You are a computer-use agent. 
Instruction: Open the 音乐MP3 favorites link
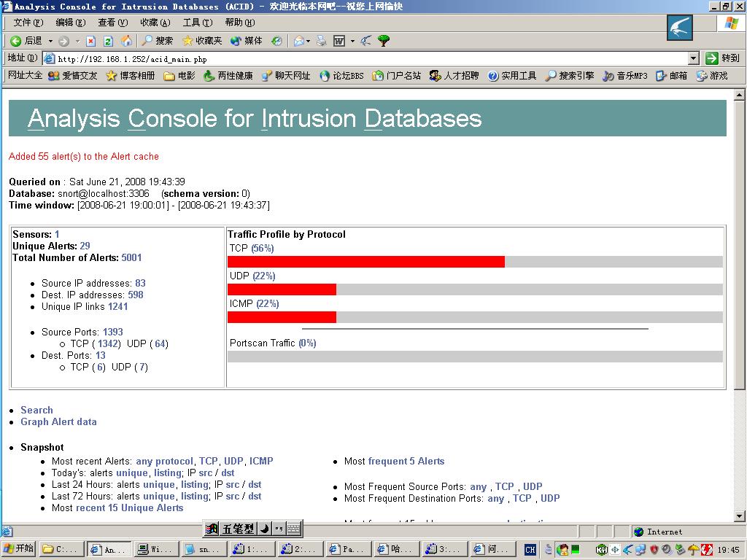click(x=625, y=76)
